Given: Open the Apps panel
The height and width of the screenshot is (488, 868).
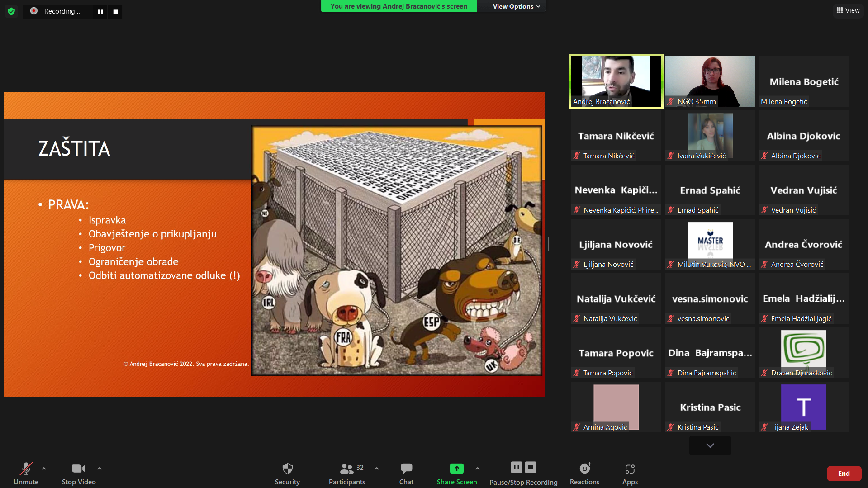Looking at the screenshot, I should (x=630, y=473).
